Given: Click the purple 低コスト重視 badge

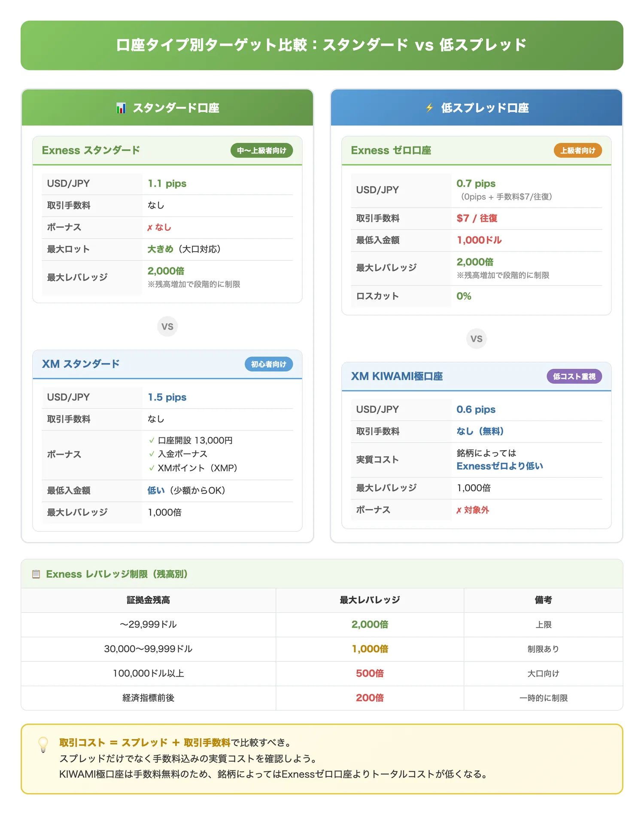Looking at the screenshot, I should 574,376.
